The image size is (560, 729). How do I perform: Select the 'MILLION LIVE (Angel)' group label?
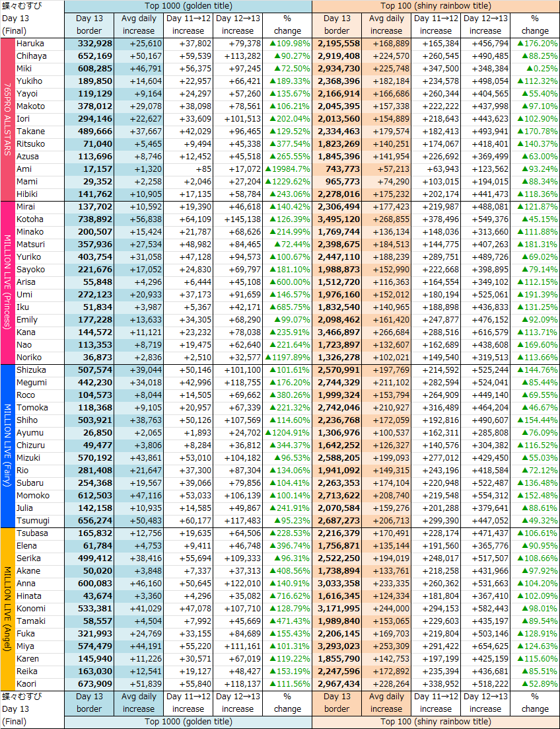pyautogui.click(x=7, y=609)
